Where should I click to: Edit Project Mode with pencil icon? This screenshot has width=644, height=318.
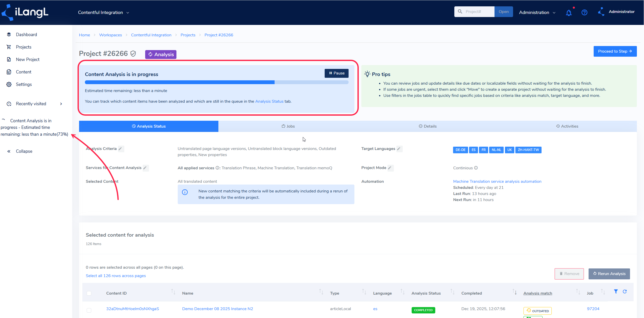pos(390,168)
